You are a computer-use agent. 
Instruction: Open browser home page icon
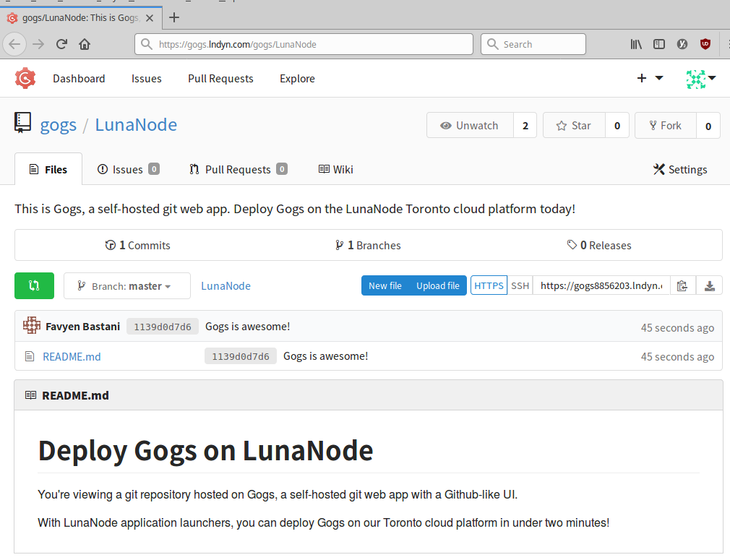pos(85,44)
